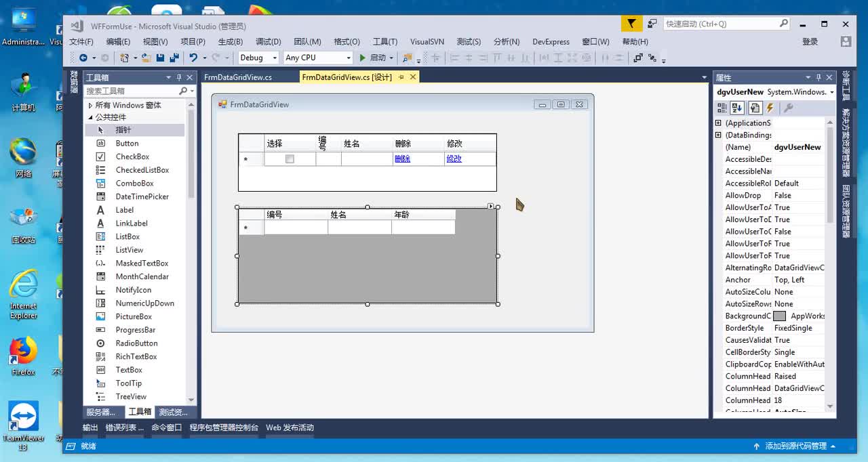The image size is (868, 462).
Task: Open the 程序包管理器控制台 tab
Action: (224, 428)
